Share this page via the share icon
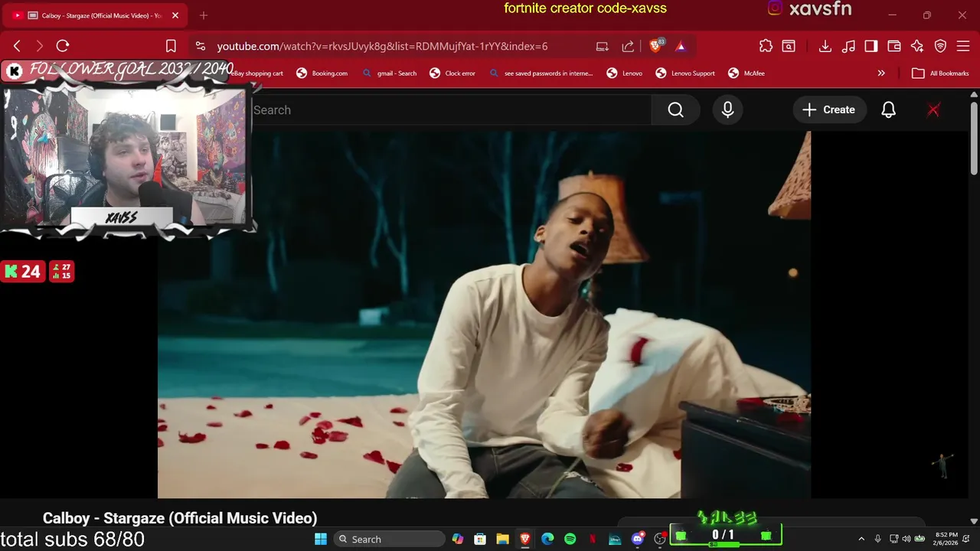The height and width of the screenshot is (551, 980). pos(628,46)
